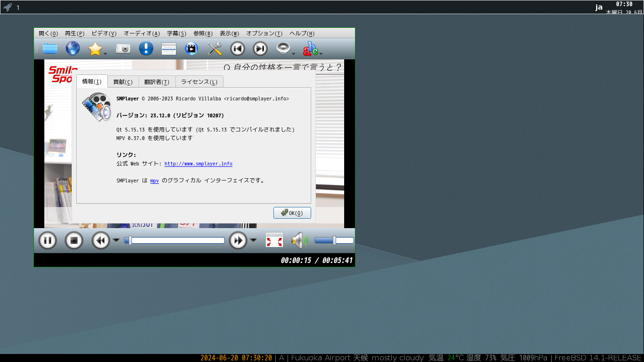Click the OK(O) button in dialog
Screen dimensions: 644x362
292,213
